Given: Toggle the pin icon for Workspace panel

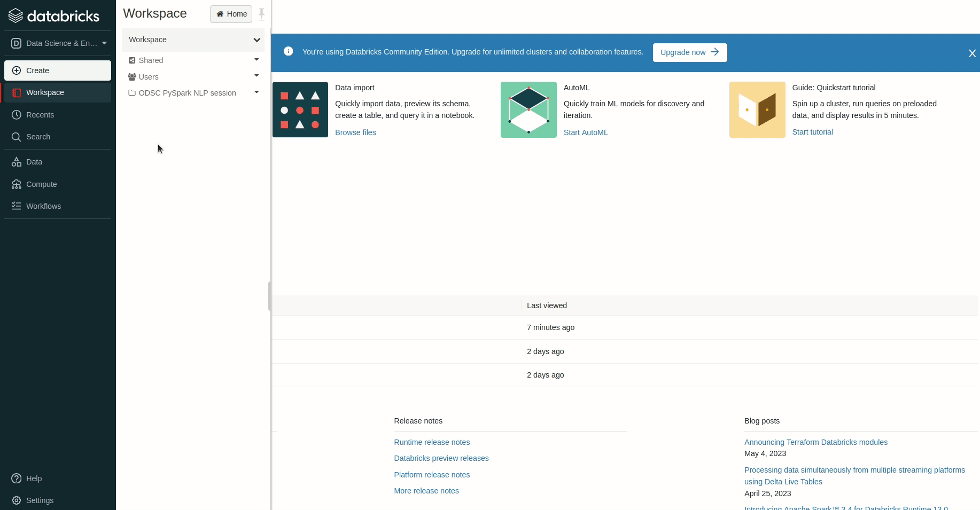Looking at the screenshot, I should [x=261, y=14].
